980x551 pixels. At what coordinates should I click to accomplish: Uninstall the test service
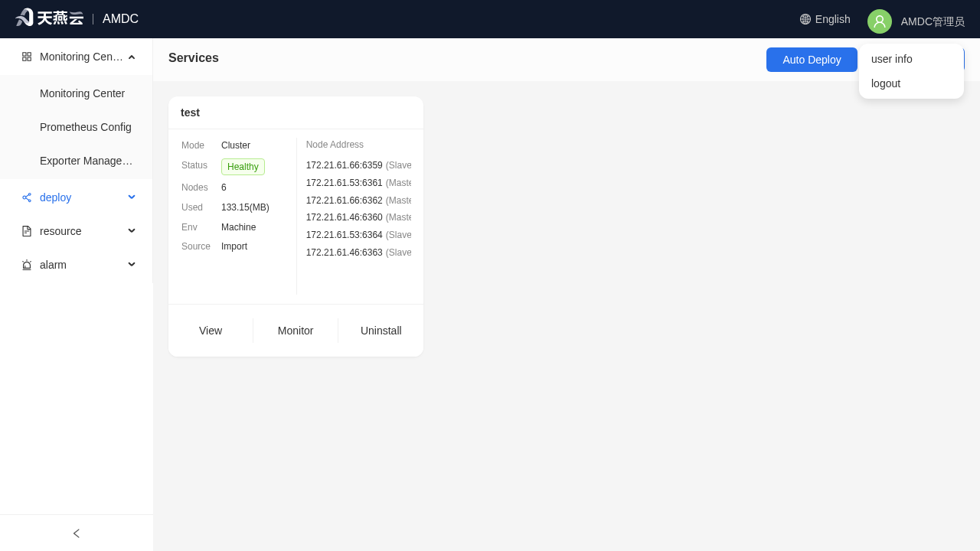[381, 331]
